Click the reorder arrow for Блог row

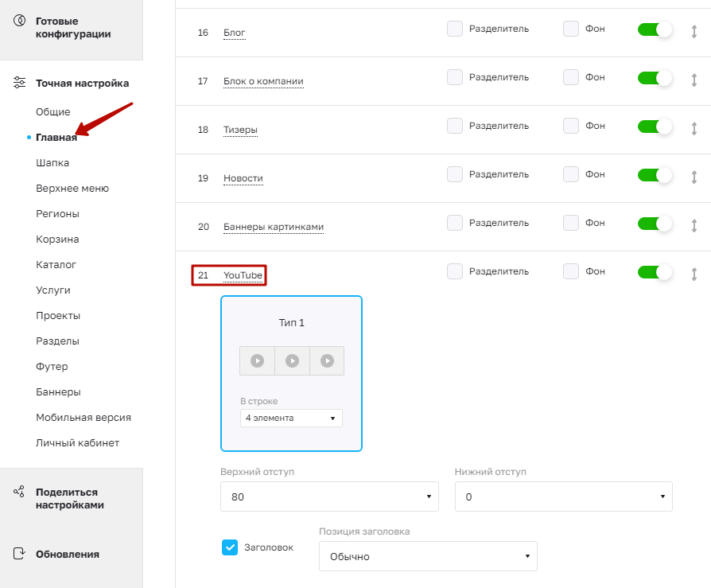click(694, 32)
